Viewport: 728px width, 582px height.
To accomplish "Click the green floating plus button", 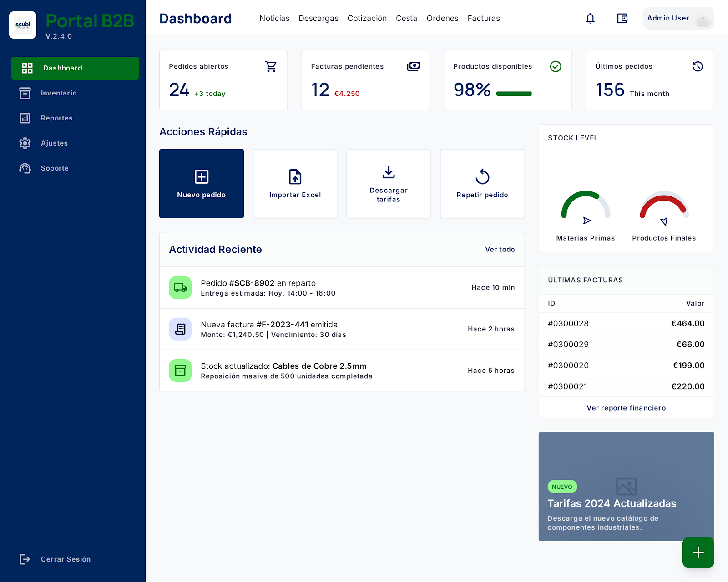I will (x=698, y=552).
